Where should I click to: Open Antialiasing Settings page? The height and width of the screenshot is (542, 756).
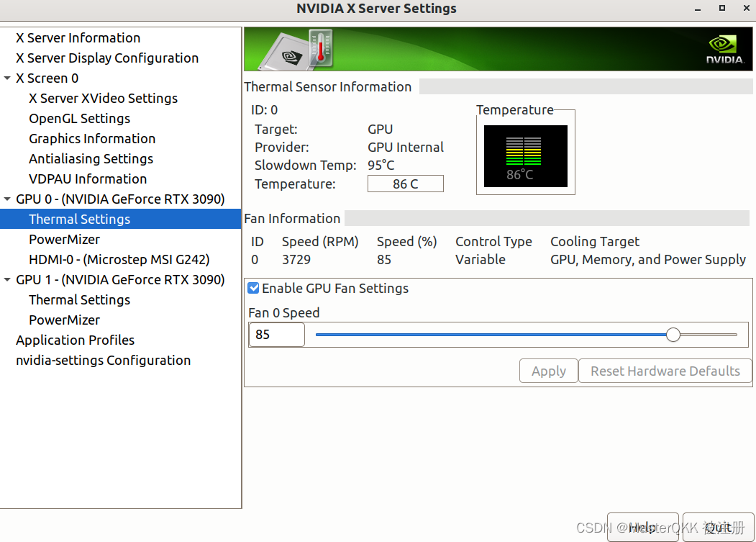point(91,159)
